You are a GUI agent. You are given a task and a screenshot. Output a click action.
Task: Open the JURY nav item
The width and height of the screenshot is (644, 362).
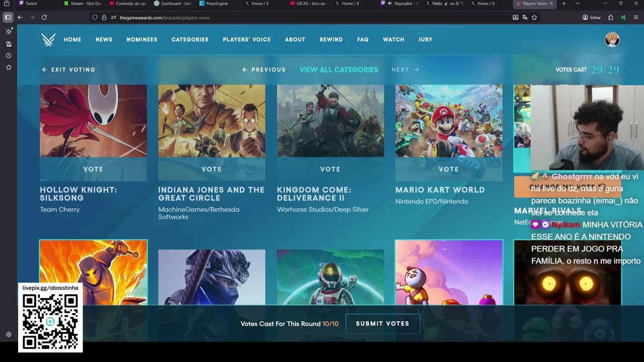point(425,40)
